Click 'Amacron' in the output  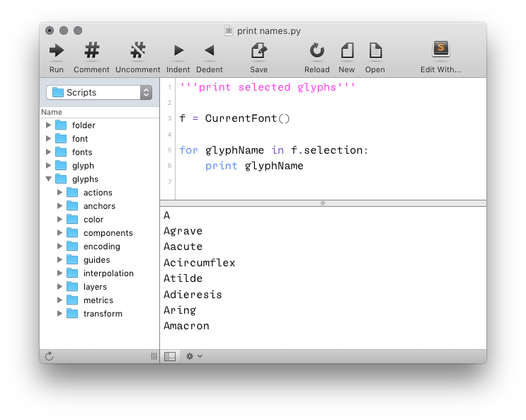(x=186, y=326)
